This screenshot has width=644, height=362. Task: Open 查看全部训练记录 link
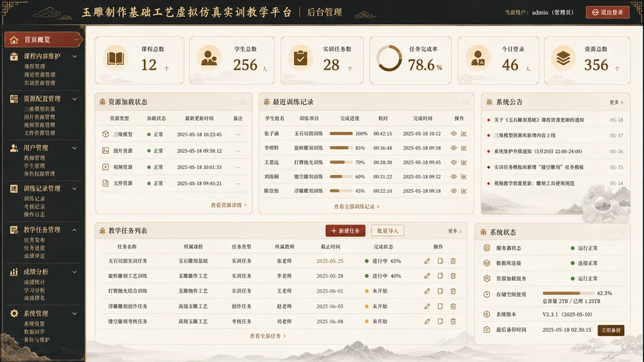coord(356,206)
